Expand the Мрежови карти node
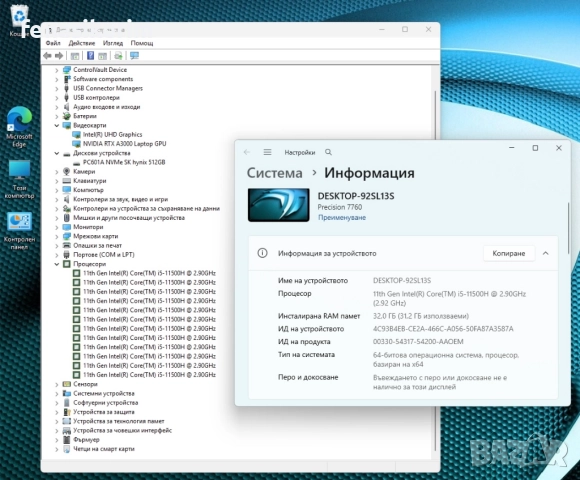 (57, 236)
